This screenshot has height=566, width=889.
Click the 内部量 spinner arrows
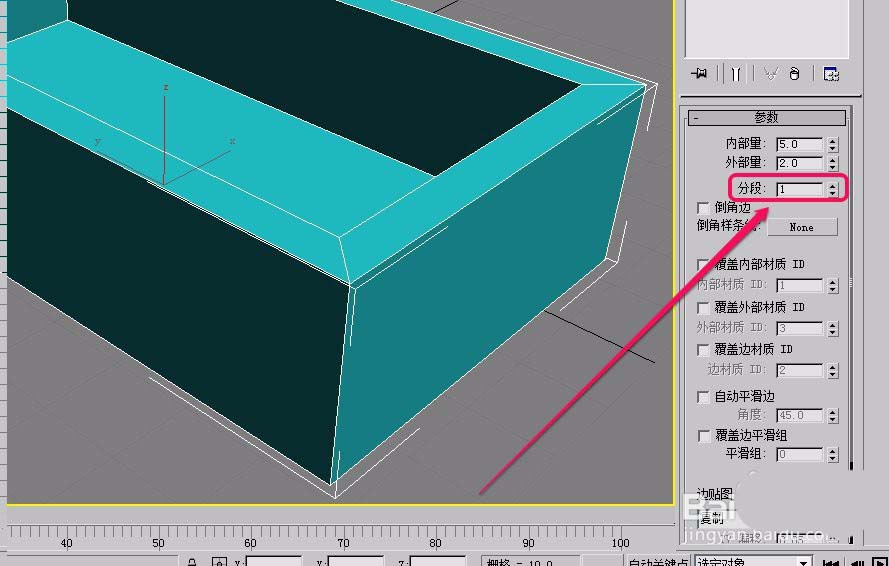832,144
